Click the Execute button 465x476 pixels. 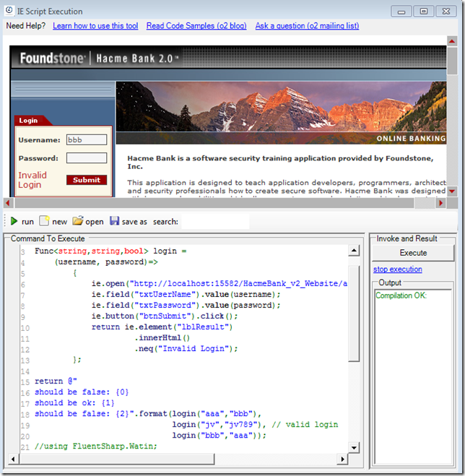pyautogui.click(x=413, y=253)
